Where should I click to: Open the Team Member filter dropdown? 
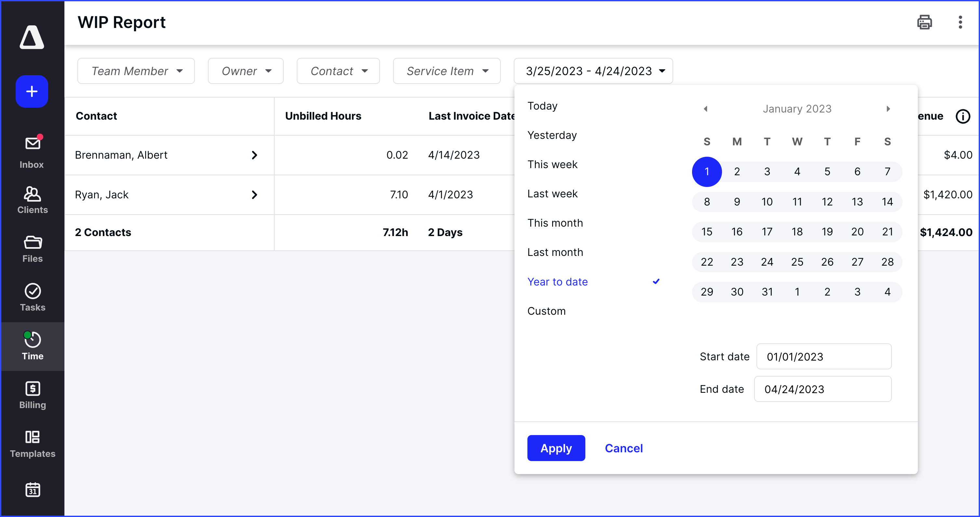point(136,71)
